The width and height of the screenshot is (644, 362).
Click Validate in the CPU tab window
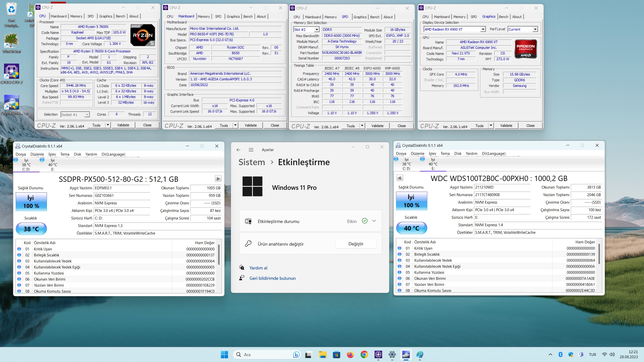pos(123,125)
